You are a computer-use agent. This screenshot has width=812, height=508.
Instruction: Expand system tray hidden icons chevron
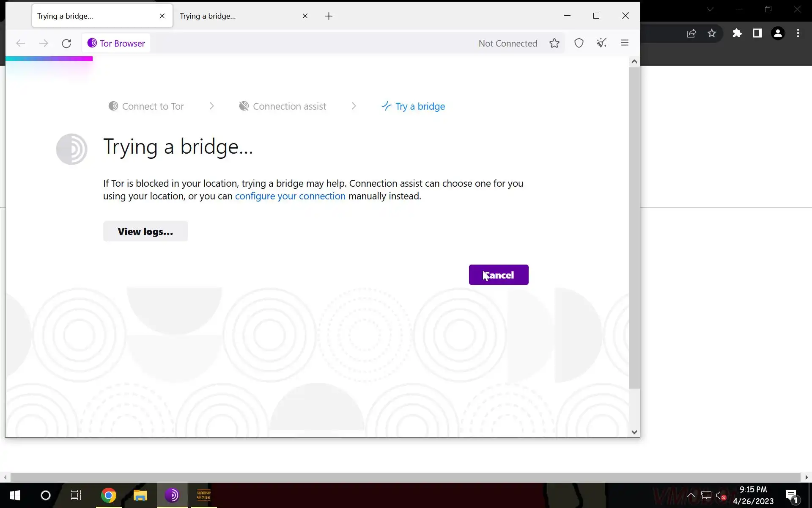pos(691,495)
